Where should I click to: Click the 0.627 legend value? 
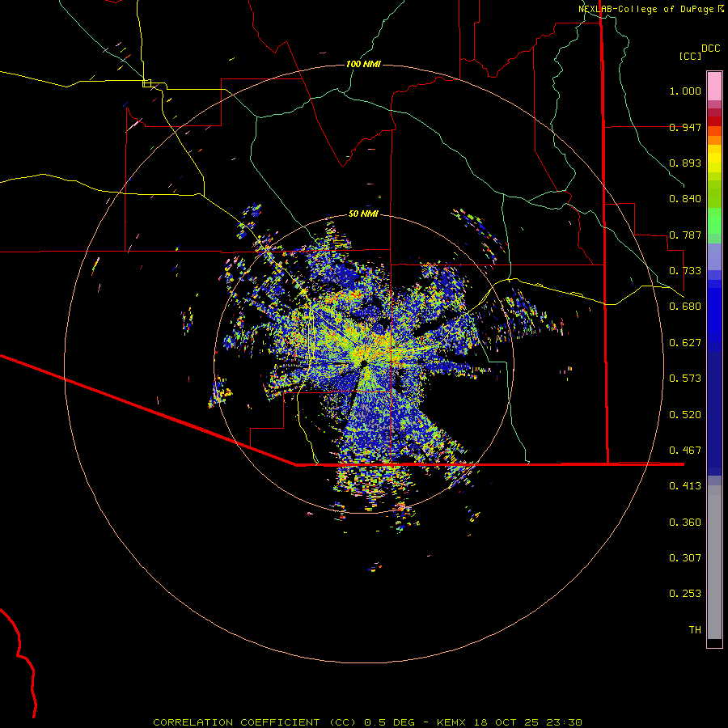[x=685, y=343]
